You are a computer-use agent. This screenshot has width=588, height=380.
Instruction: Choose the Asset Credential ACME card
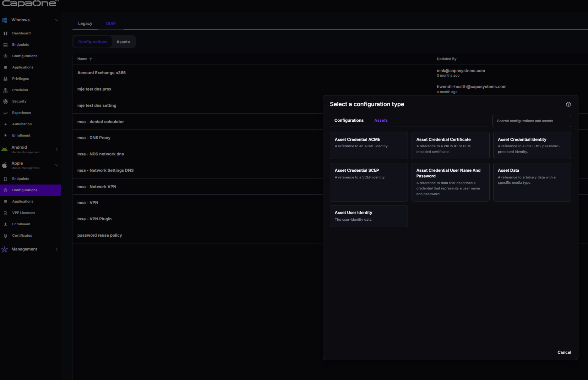(x=369, y=145)
